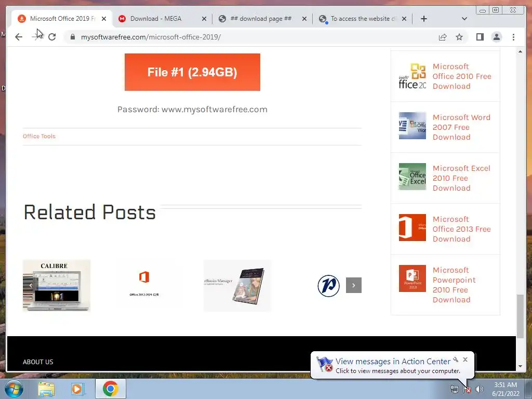Open the Calibre related post thumbnail
The width and height of the screenshot is (532, 399).
pyautogui.click(x=57, y=285)
